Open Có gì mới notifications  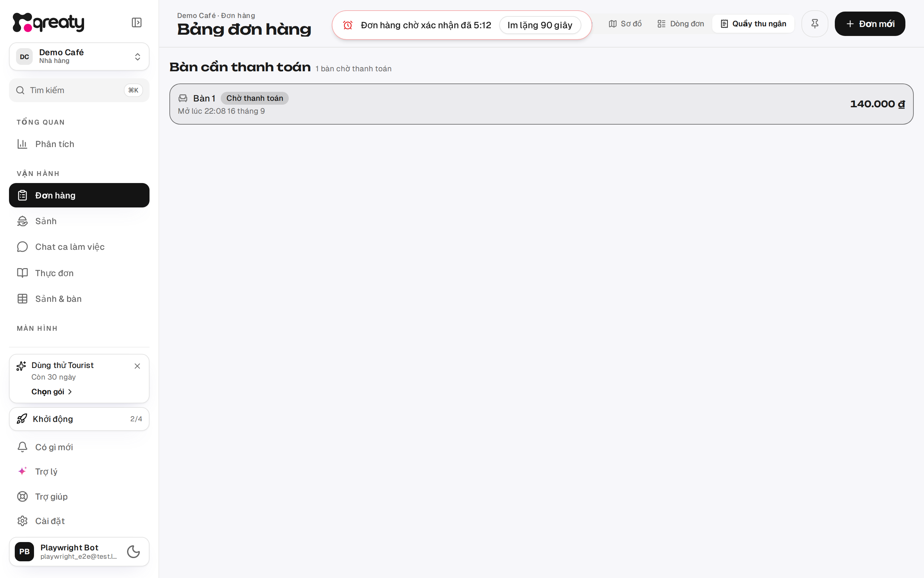coord(79,447)
